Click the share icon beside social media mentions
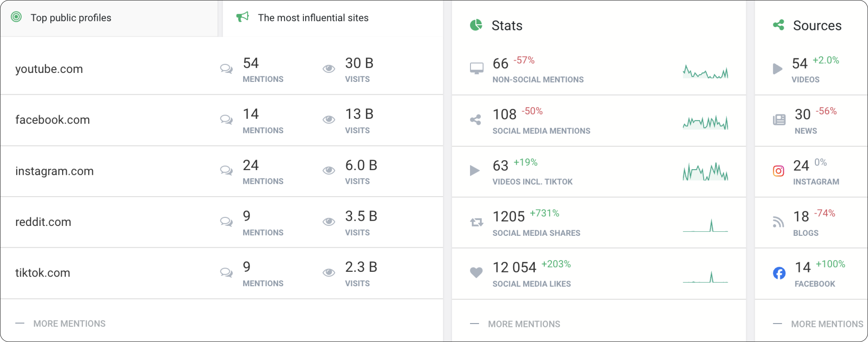The image size is (868, 342). coord(475,120)
